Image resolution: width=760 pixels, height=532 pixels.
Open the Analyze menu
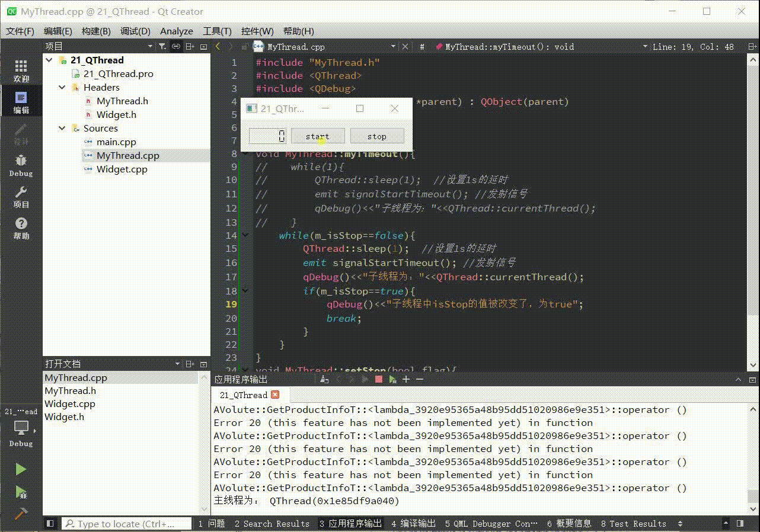pos(177,31)
